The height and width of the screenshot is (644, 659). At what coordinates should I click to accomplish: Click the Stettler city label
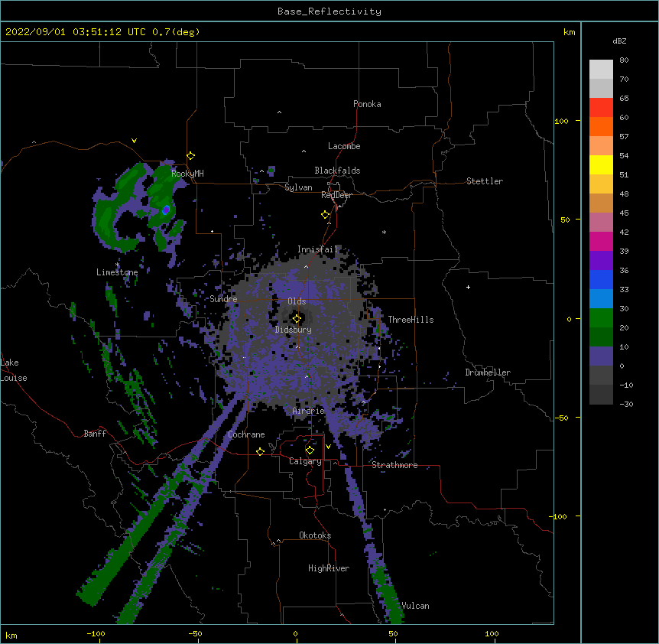coord(485,181)
